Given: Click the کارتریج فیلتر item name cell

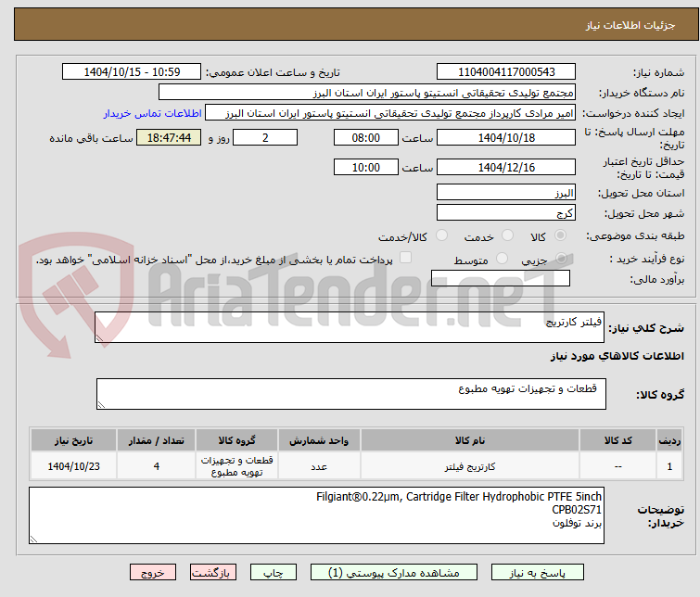Looking at the screenshot, I should 470,466.
